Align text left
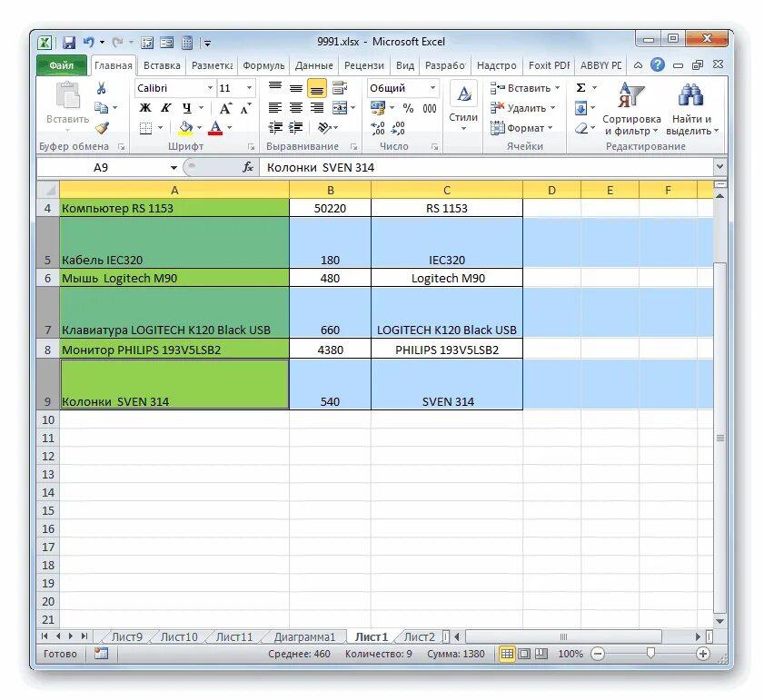This screenshot has width=764, height=700. coord(275,108)
